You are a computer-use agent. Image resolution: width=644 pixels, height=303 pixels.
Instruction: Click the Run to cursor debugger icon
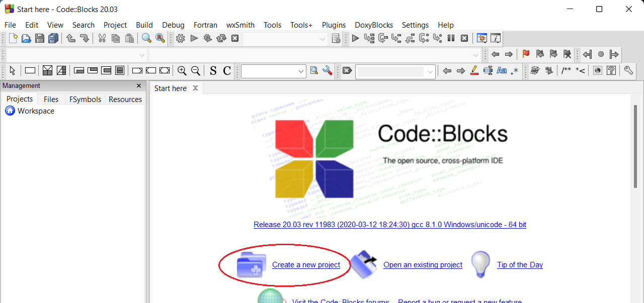click(369, 38)
